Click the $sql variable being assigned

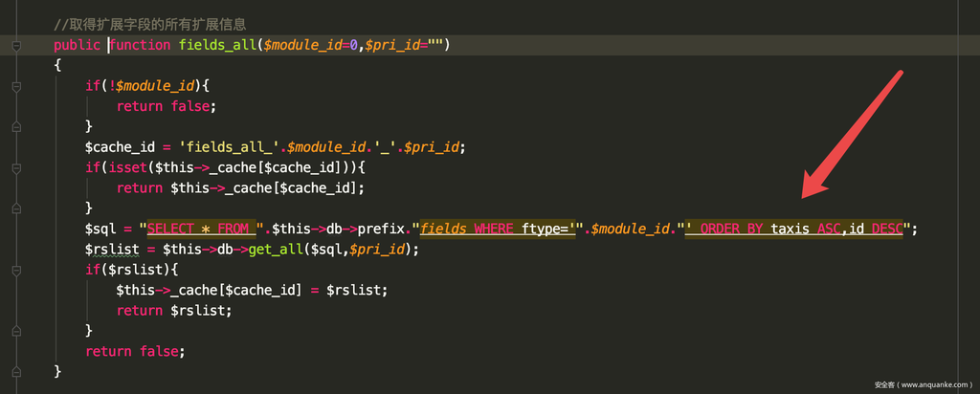click(x=100, y=229)
